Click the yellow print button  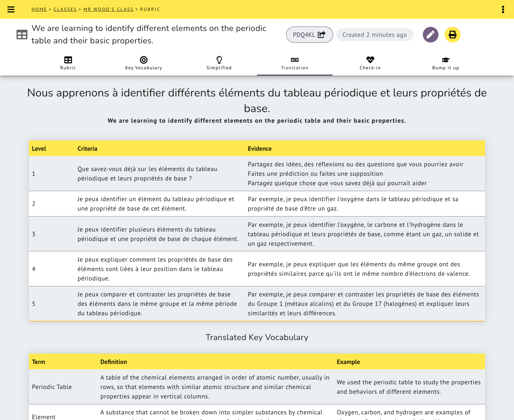point(453,35)
